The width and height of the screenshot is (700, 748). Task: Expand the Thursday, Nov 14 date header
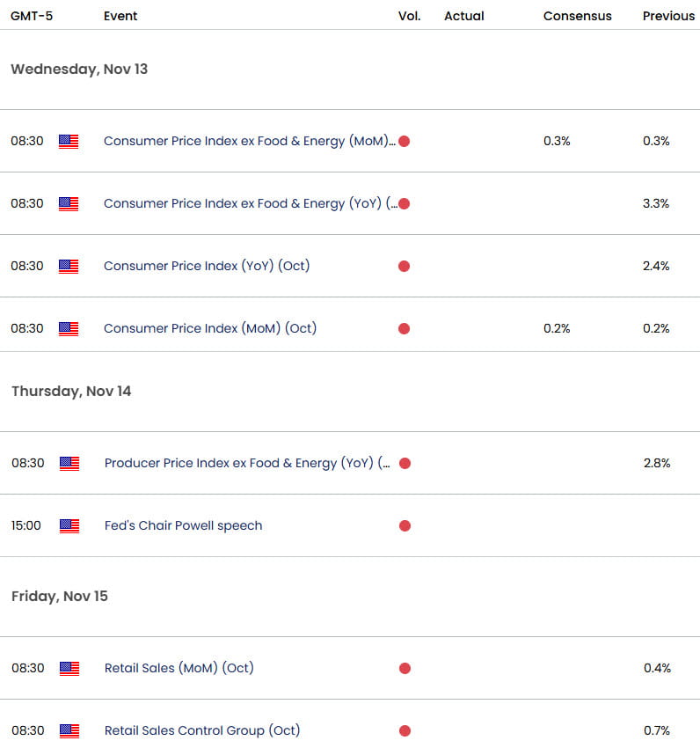71,391
